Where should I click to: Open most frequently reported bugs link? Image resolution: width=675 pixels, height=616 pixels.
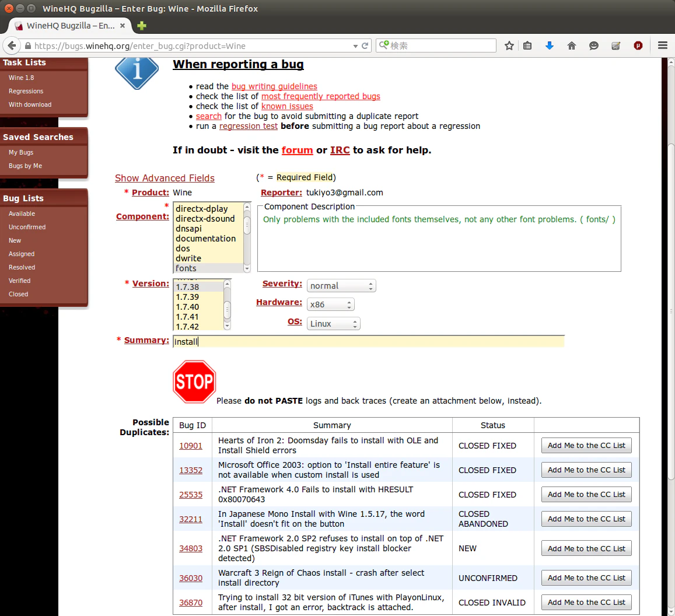pyautogui.click(x=321, y=96)
